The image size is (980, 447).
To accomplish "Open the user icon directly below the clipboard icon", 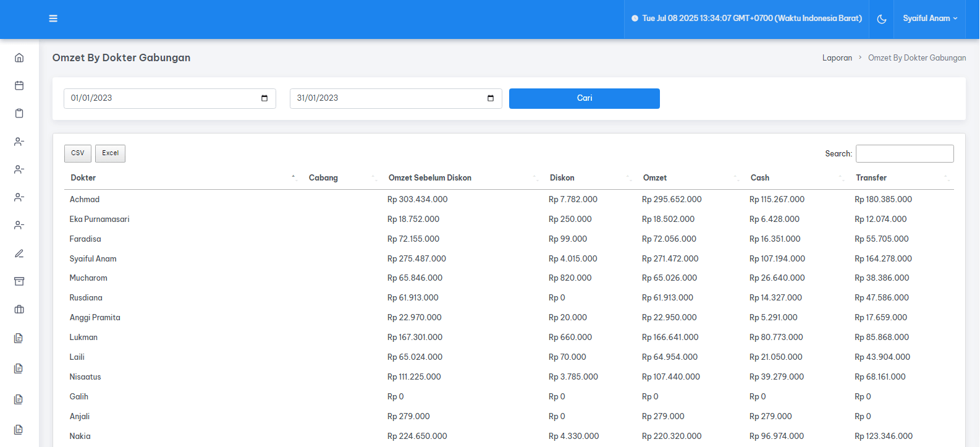I will (19, 142).
